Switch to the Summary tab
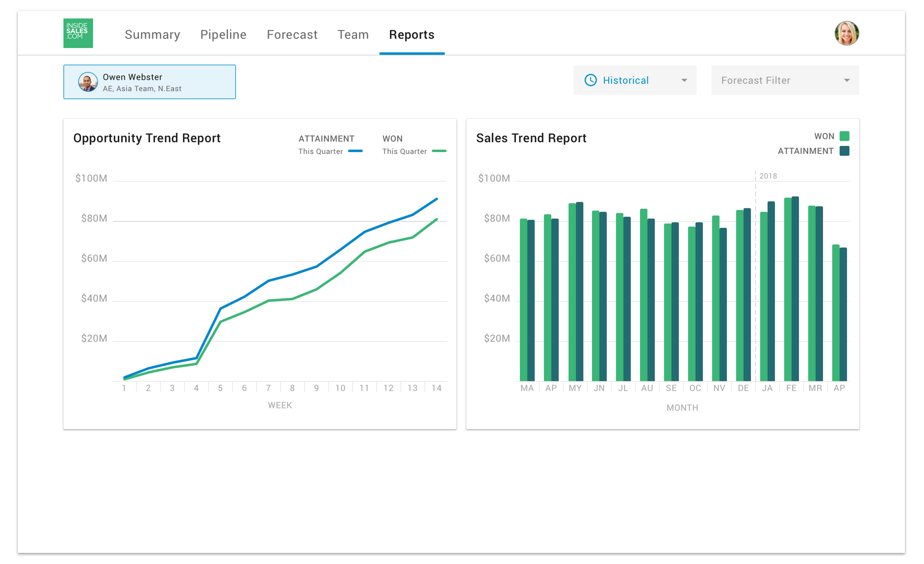 tap(152, 34)
